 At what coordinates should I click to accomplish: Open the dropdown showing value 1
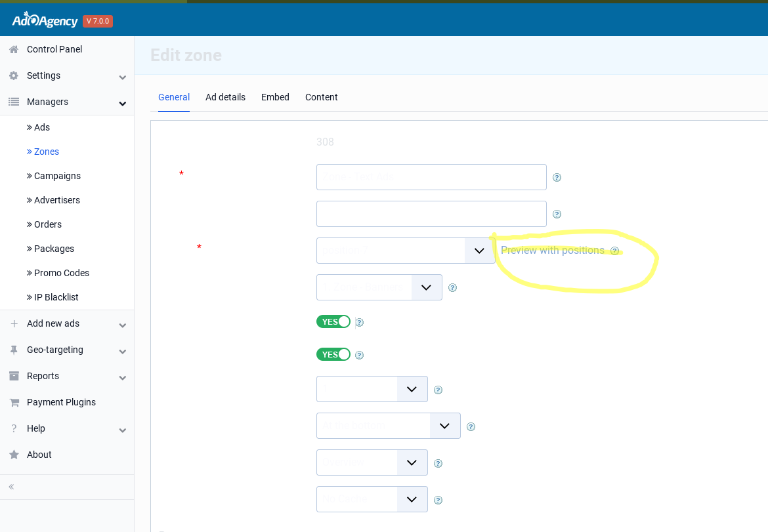(x=372, y=389)
